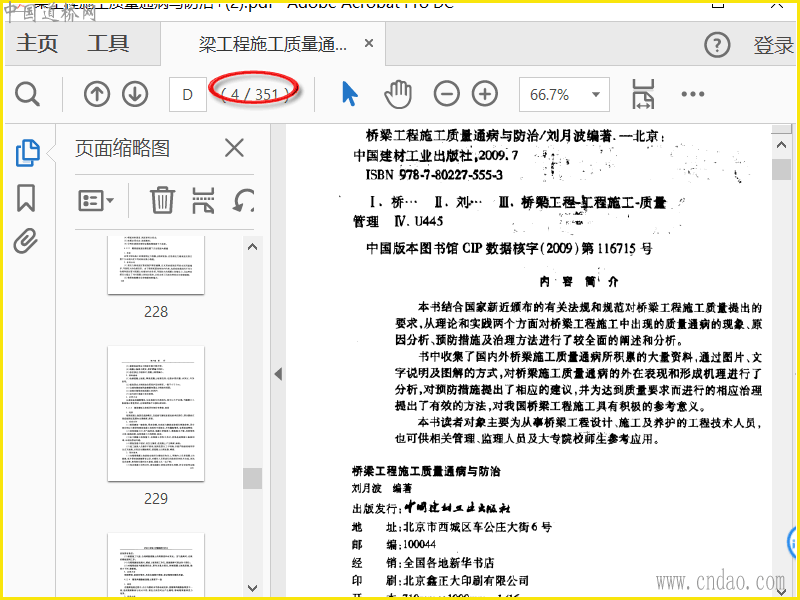Select page 228 thumbnail

(x=156, y=265)
